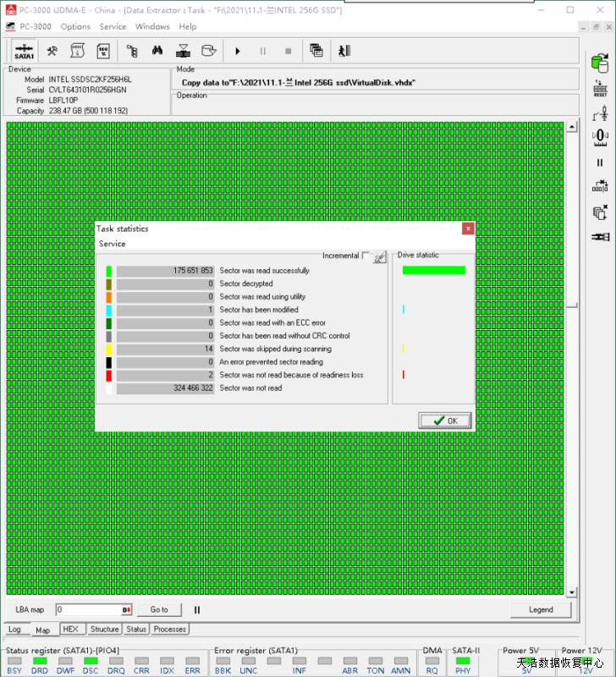Screen dimensions: 616x677
Task: Click the RESET icon in right sidebar
Action: 600,90
